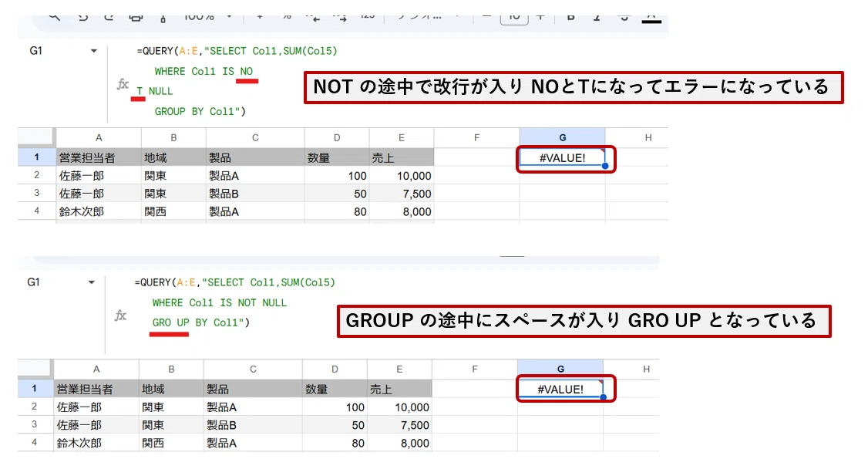The height and width of the screenshot is (476, 868).
Task: Click header cell "売上" in upper sheet
Action: (x=402, y=158)
